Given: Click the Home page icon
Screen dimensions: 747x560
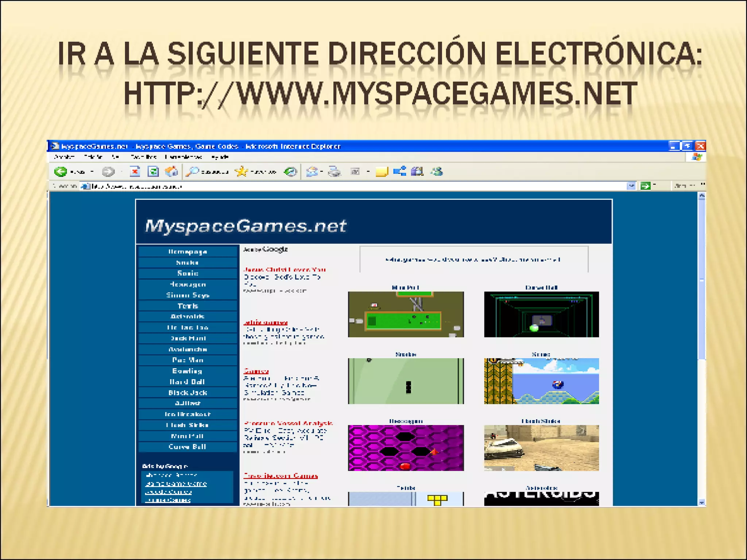Looking at the screenshot, I should (x=171, y=171).
